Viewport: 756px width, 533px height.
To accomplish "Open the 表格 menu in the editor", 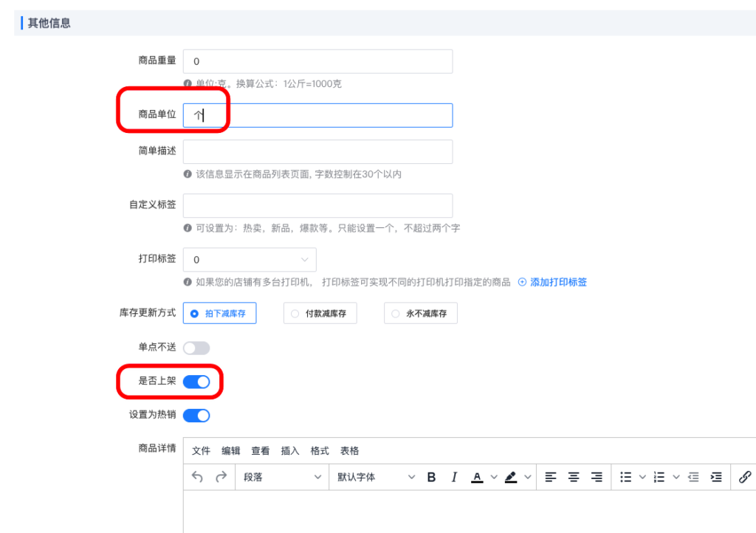I will coord(348,451).
